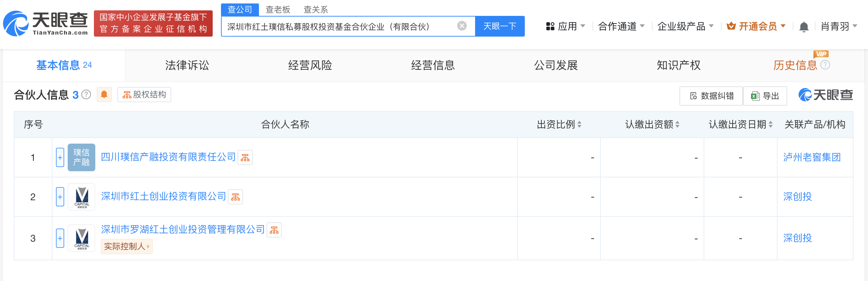Open the 企业级产品 dropdown menu

pyautogui.click(x=685, y=26)
